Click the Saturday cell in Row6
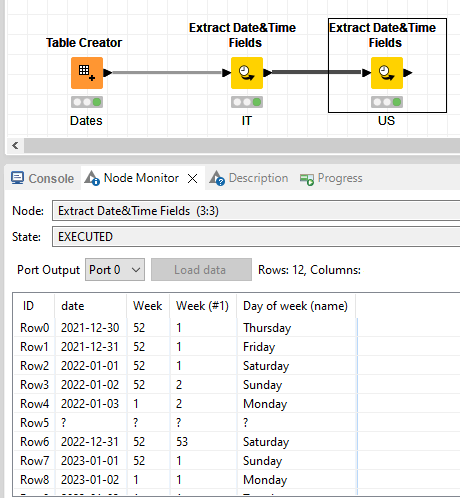The width and height of the screenshot is (460, 498). pos(266,442)
